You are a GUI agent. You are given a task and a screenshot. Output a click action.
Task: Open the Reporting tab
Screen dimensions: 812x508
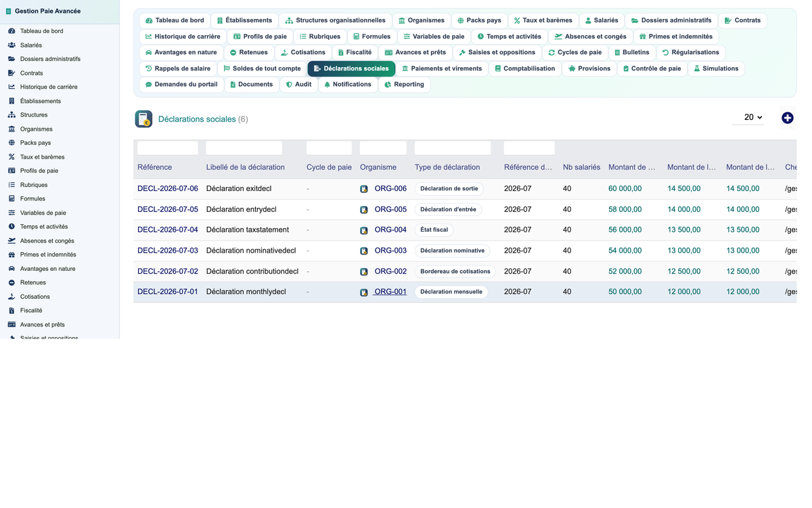tap(404, 85)
